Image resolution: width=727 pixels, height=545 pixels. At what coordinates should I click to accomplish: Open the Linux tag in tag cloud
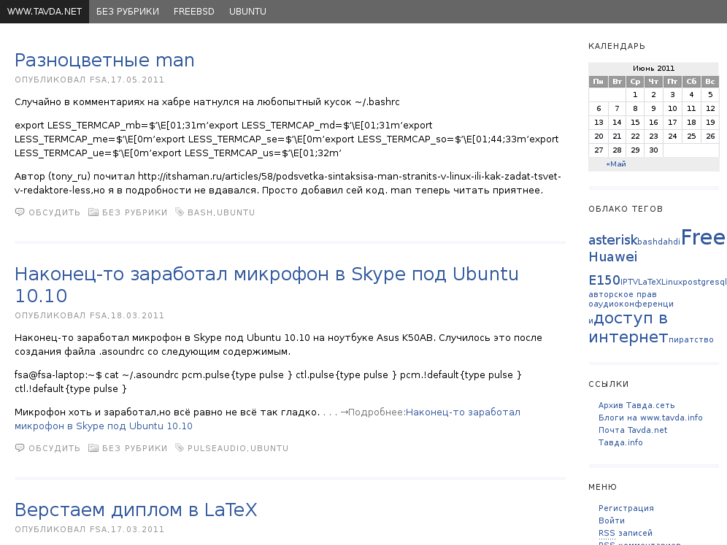click(x=671, y=282)
